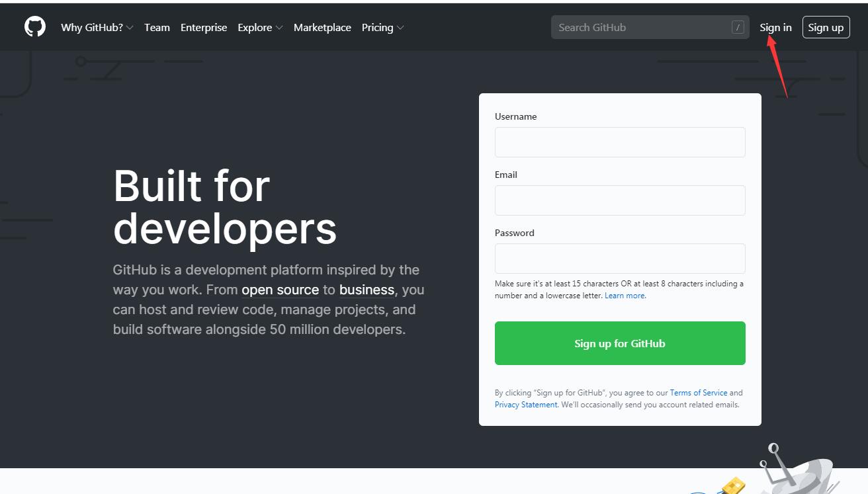Click the slash shortcut icon in search box

(738, 27)
